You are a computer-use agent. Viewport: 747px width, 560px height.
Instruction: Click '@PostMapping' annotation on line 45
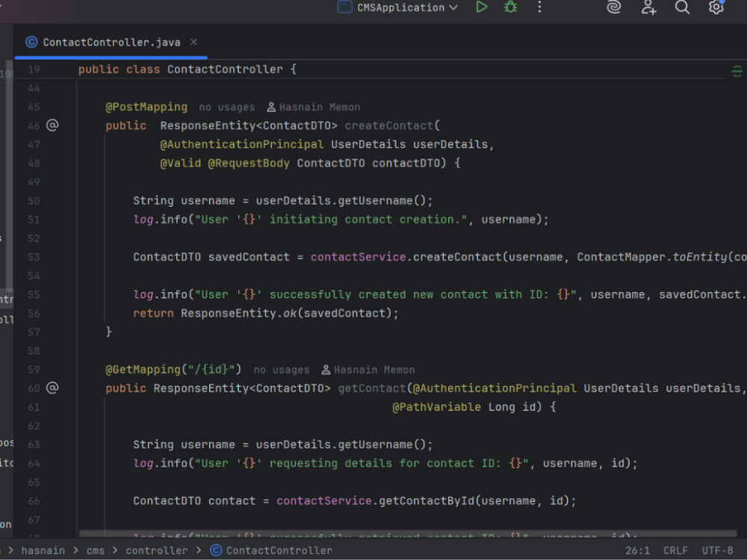coord(146,107)
